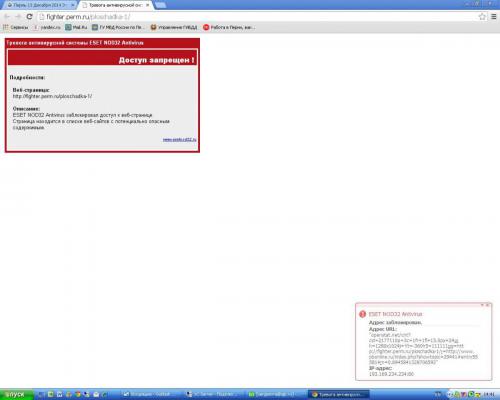The height and width of the screenshot is (400, 500).
Task: Switch to the Пермь 13 Декабря tab
Action: [x=39, y=5]
